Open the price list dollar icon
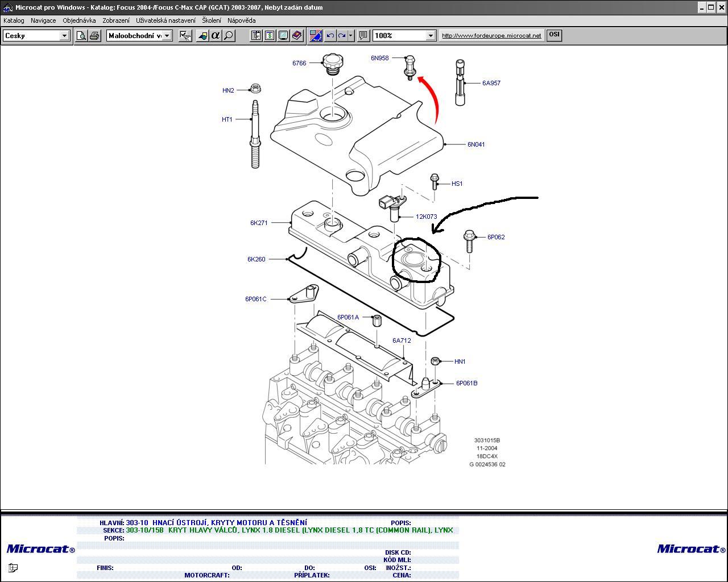The image size is (728, 582). (270, 35)
